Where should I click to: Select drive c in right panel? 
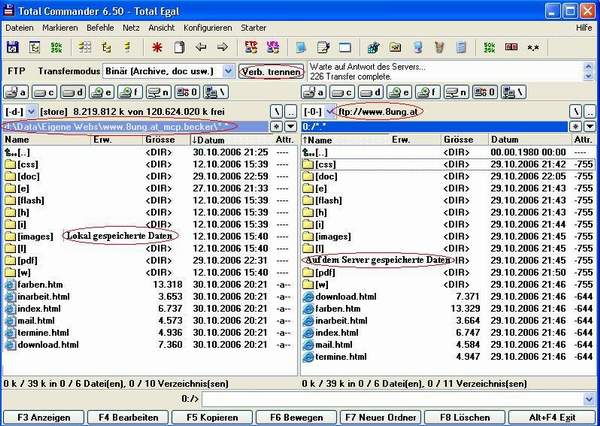tap(342, 92)
